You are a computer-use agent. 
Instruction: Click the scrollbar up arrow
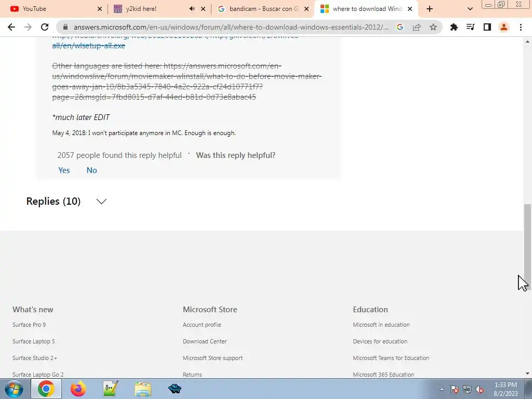click(x=527, y=42)
